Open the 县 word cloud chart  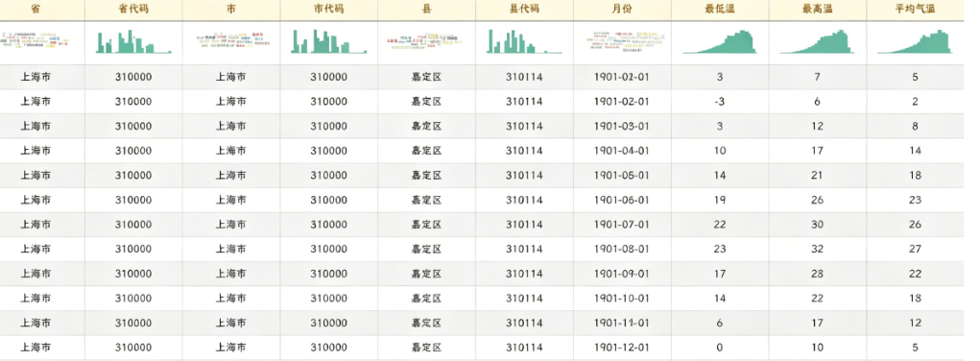(426, 40)
